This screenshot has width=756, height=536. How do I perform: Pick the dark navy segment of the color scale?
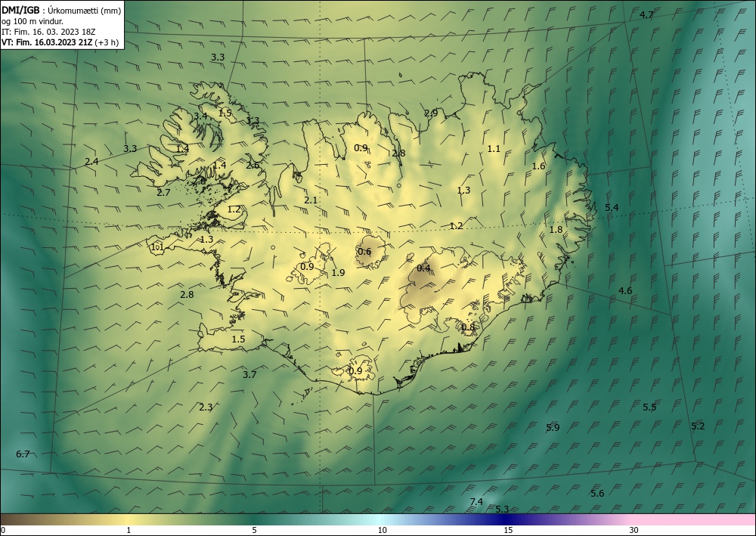507,519
